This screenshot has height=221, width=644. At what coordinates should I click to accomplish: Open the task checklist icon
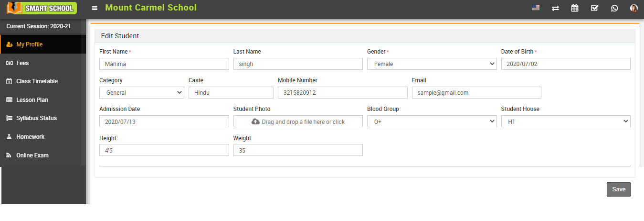[594, 8]
